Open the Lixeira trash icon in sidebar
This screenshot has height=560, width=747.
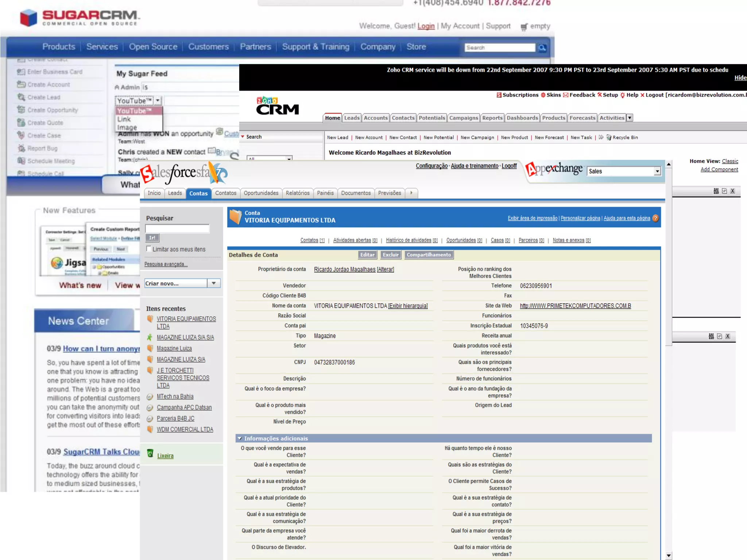point(150,453)
